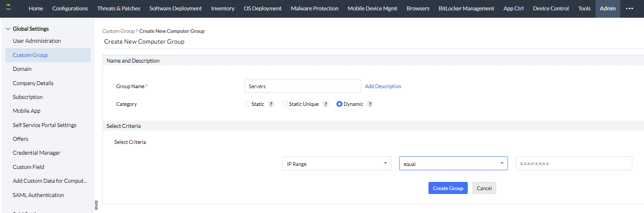Click help icon next to Dynamic

coord(370,104)
